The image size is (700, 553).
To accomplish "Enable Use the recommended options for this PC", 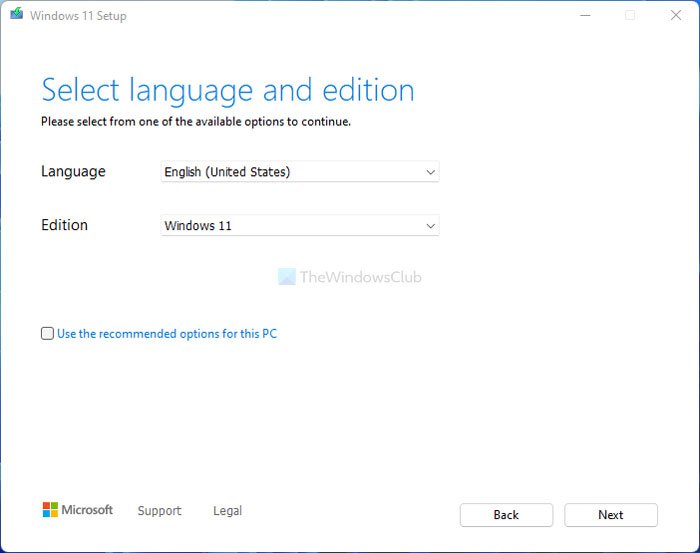I will point(47,333).
